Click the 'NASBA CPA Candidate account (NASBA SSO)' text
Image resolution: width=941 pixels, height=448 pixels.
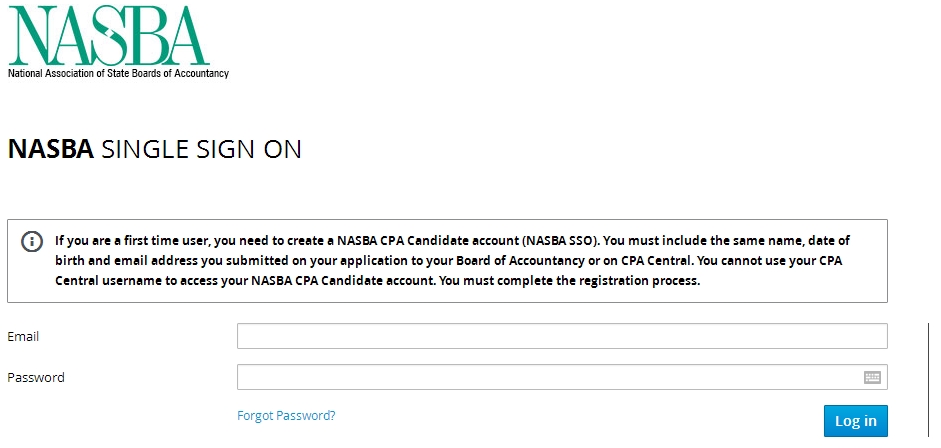tap(469, 241)
